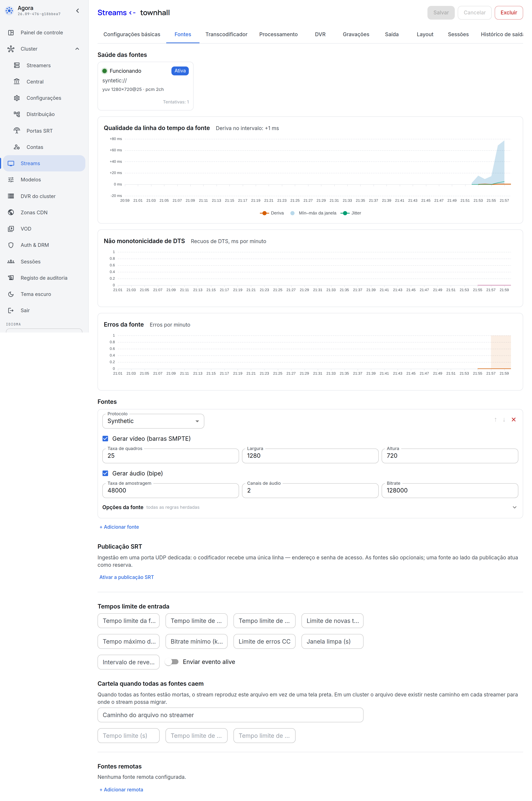Uncheck Gerar vídeo (barras SMPTE)
Screen dimensions: 532x801
point(105,439)
